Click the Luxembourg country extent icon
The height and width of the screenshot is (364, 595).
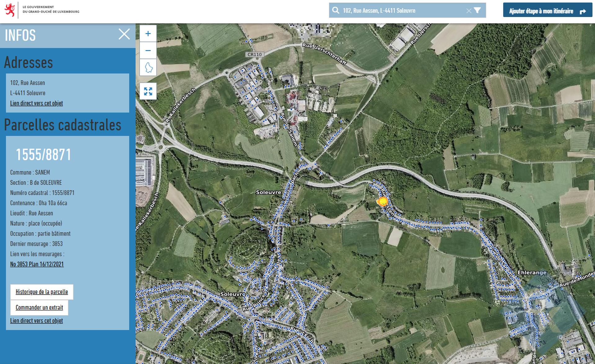(x=148, y=67)
